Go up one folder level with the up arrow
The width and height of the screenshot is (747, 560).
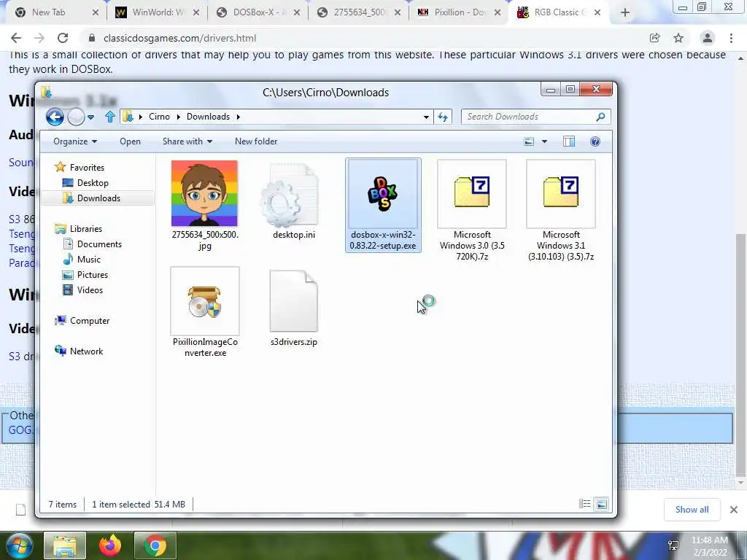pos(110,117)
